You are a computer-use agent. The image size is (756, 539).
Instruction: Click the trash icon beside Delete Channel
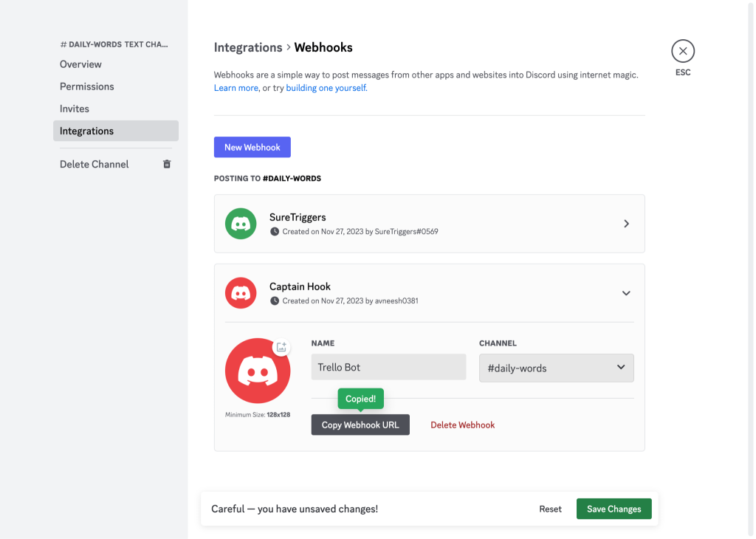167,164
